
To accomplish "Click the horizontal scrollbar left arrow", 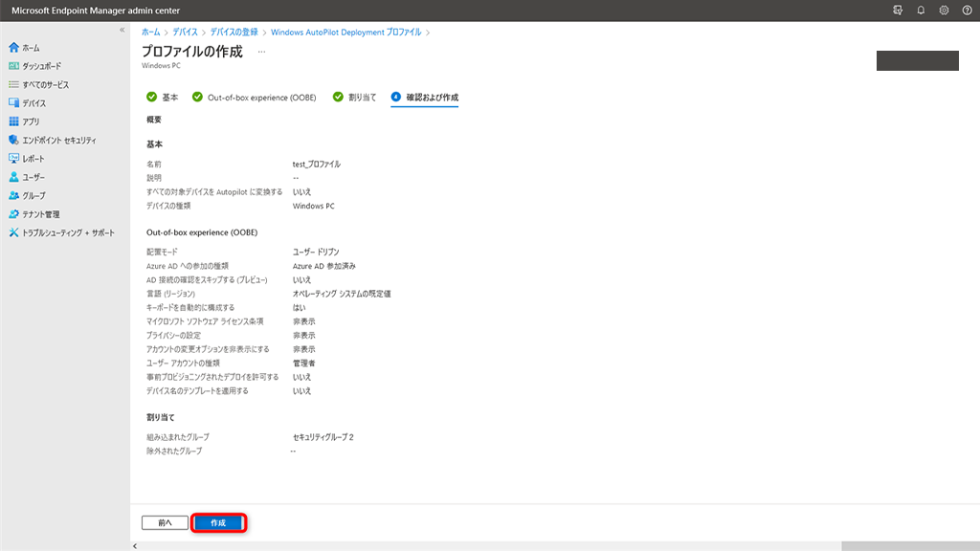I will [x=135, y=545].
